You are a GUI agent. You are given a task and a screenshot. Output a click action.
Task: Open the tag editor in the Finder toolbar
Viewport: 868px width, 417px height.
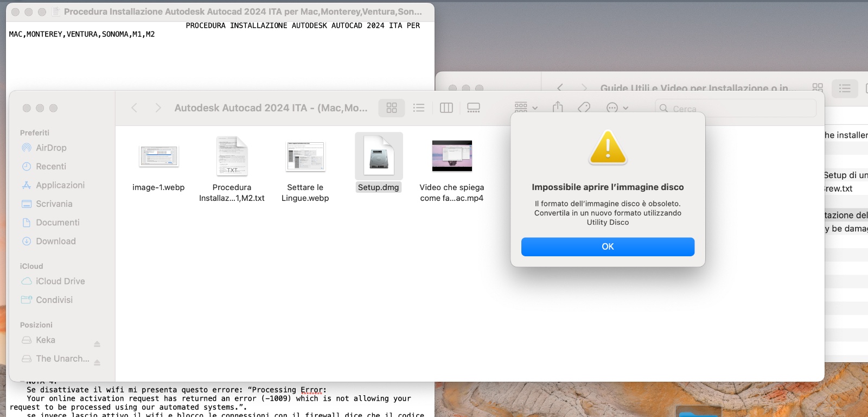tap(584, 108)
